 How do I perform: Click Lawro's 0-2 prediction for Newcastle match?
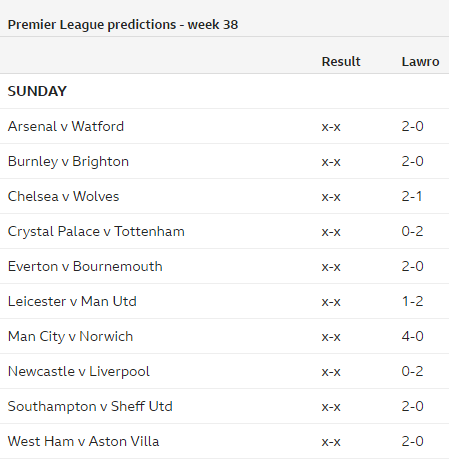click(x=412, y=371)
